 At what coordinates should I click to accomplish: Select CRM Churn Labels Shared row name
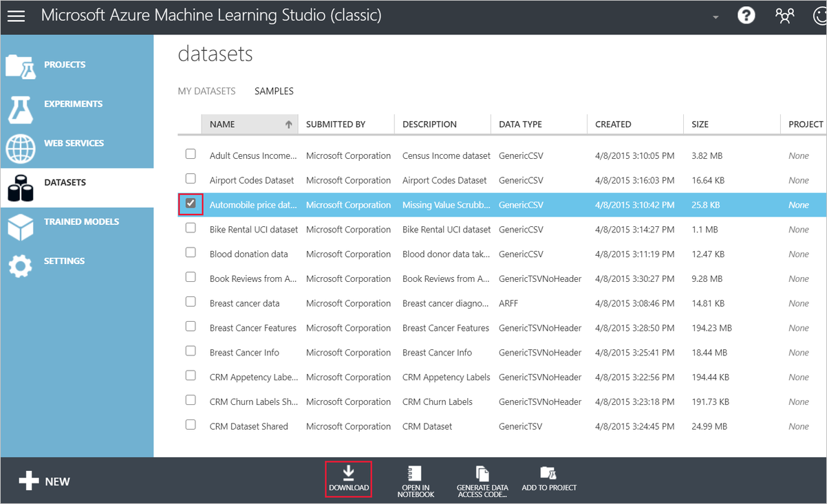(253, 402)
